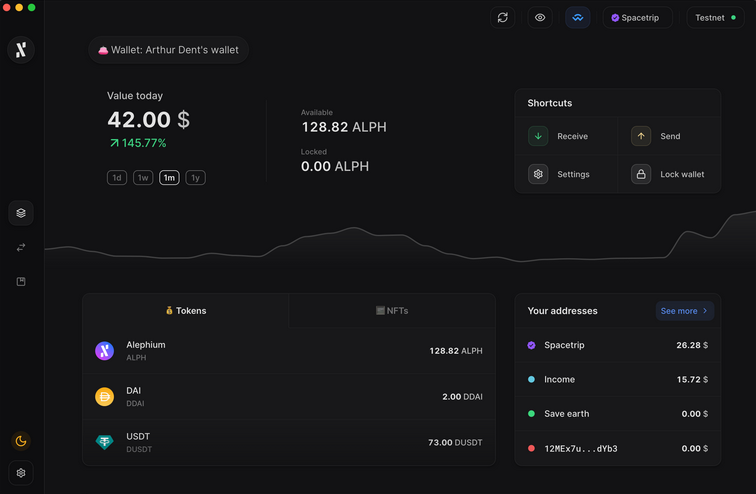The width and height of the screenshot is (756, 494).
Task: Click See more in Your addresses
Action: (685, 311)
